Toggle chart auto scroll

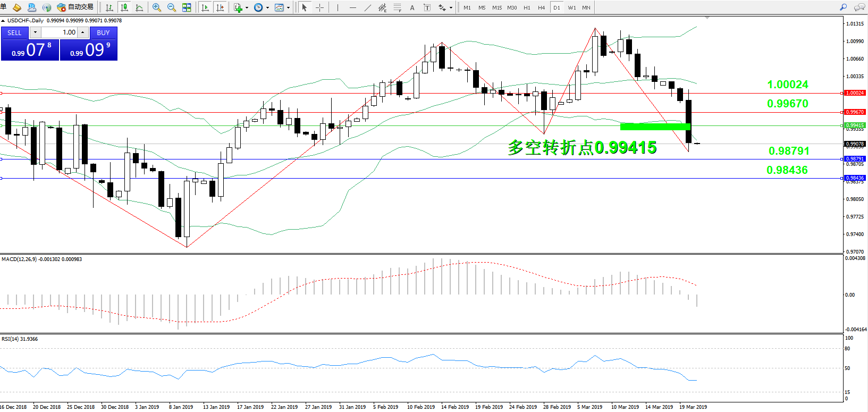(x=205, y=7)
